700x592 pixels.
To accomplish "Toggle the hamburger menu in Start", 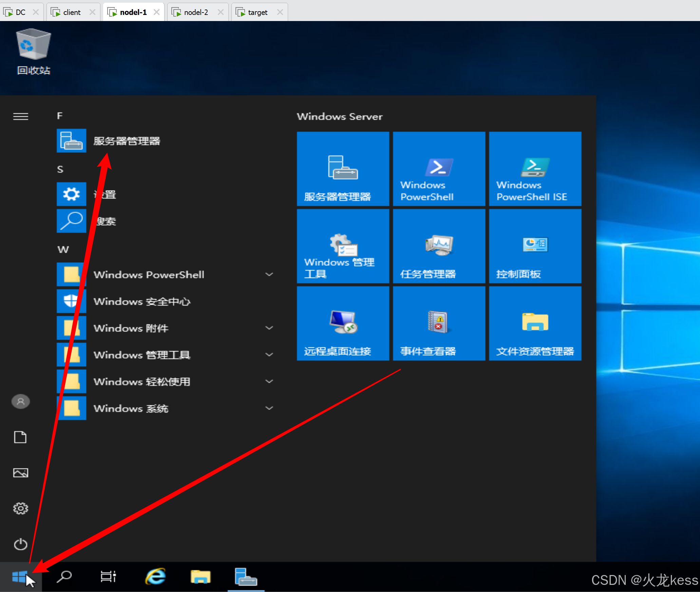I will (20, 116).
